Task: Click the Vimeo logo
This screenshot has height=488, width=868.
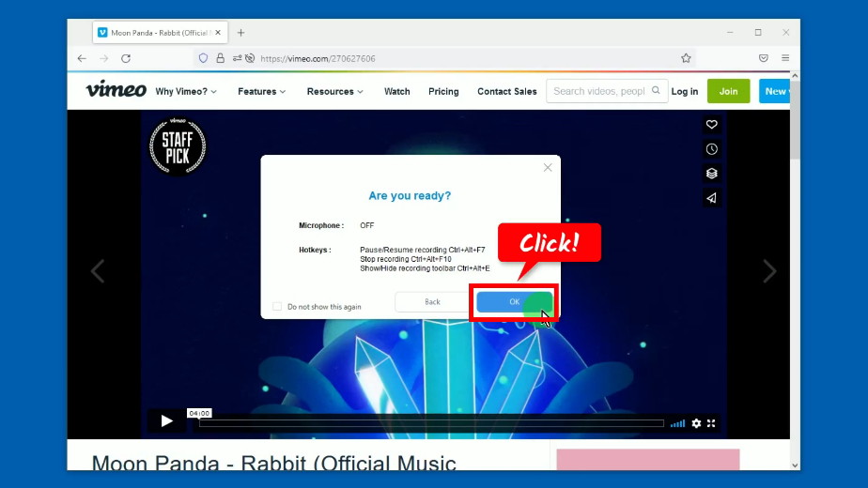Action: coord(116,90)
